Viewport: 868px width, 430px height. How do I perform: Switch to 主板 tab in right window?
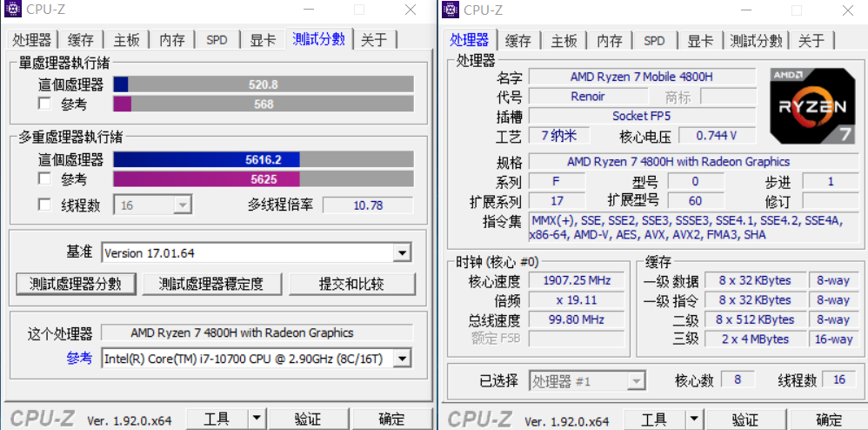pyautogui.click(x=564, y=40)
